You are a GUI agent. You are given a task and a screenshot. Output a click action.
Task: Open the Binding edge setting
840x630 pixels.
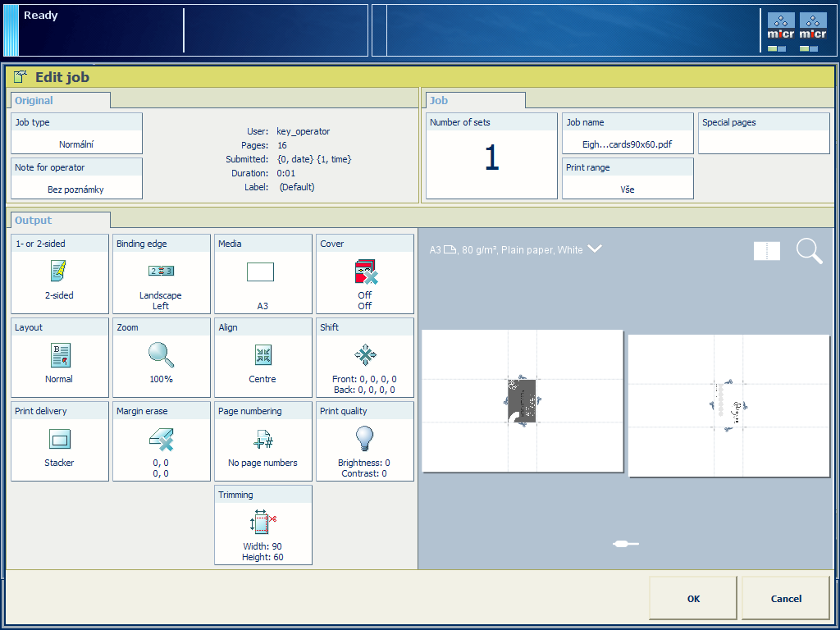161,274
